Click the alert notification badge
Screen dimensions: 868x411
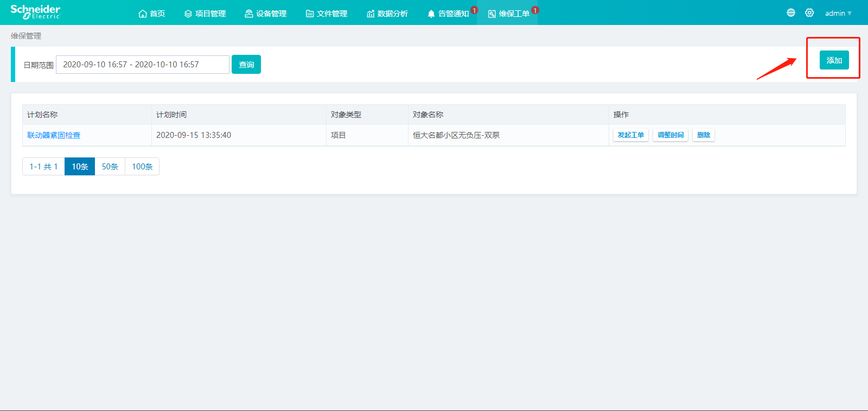(x=474, y=10)
